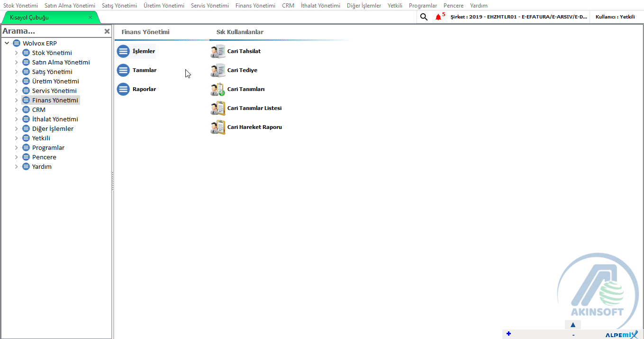Select Pencere label in the tree
The image size is (644, 339).
click(x=44, y=157)
